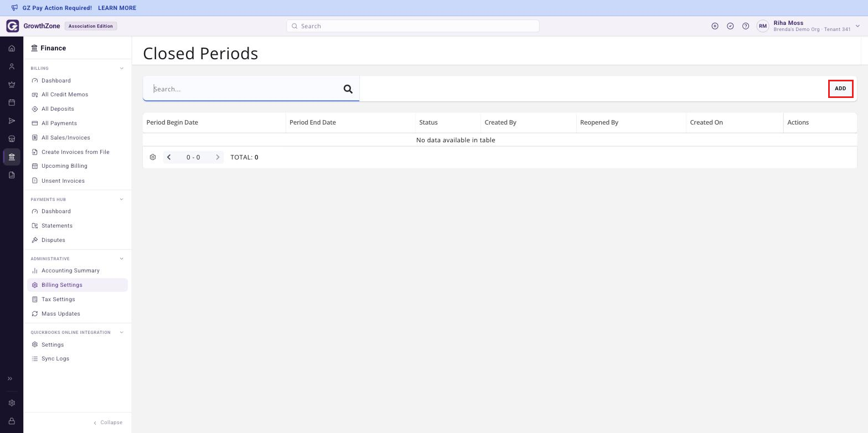The height and width of the screenshot is (433, 868).
Task: Collapse the Payments Hub section chevron
Action: [x=122, y=199]
